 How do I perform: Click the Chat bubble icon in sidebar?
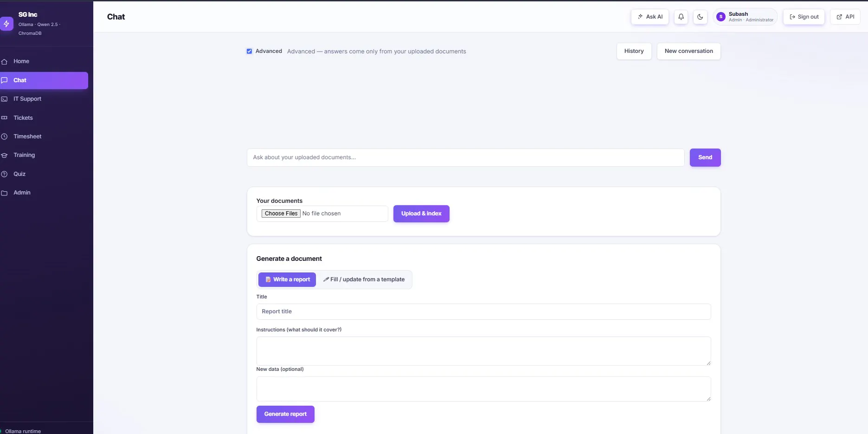point(4,80)
